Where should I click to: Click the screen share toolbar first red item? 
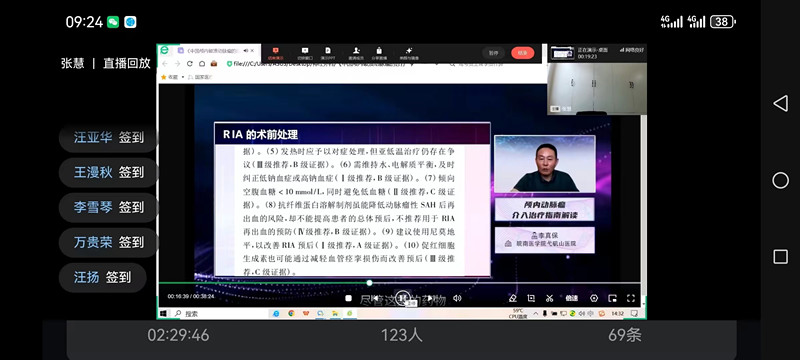click(x=276, y=53)
